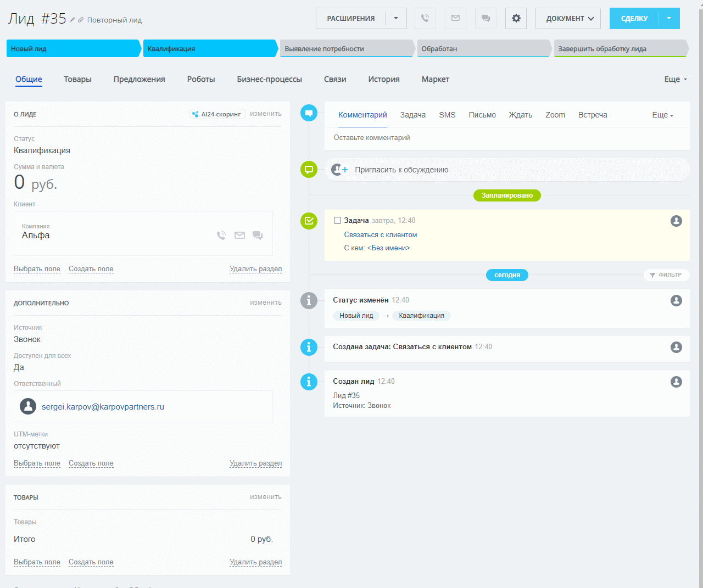
Task: Click the email envelope icon in top toolbar
Action: [455, 18]
